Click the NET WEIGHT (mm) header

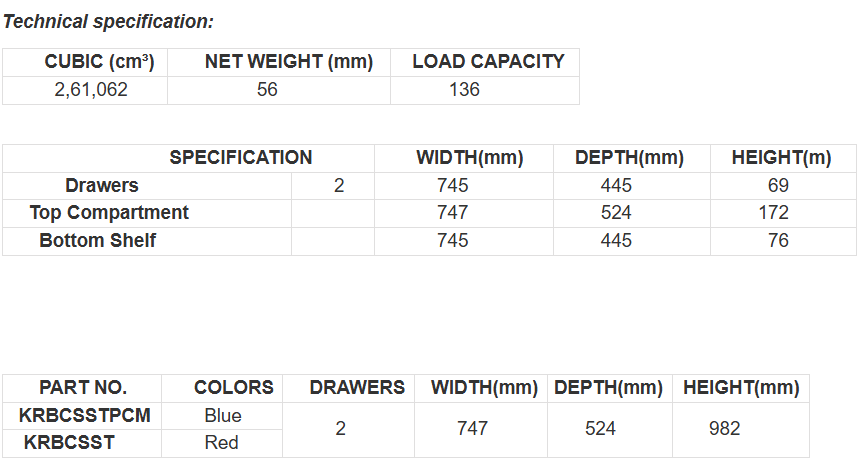(x=288, y=62)
